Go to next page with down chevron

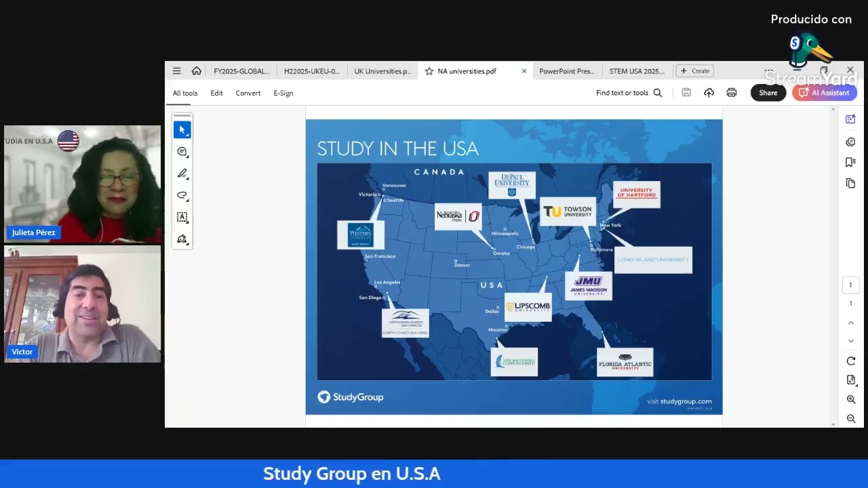point(851,340)
